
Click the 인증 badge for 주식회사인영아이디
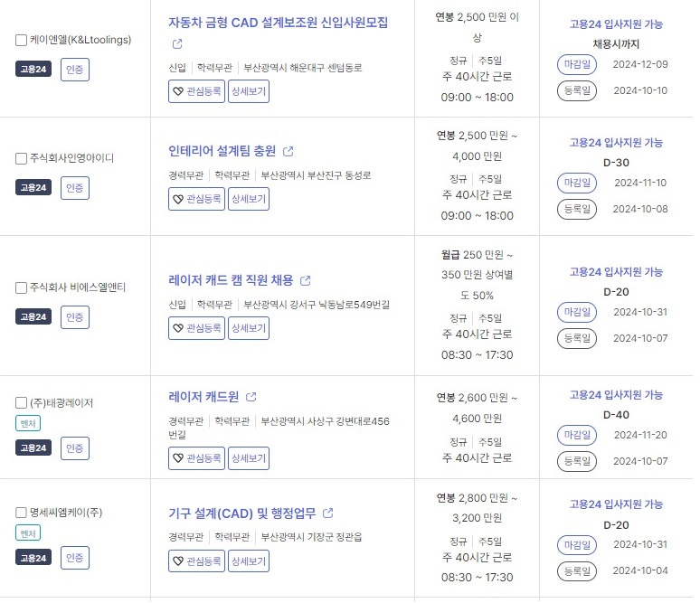point(75,188)
